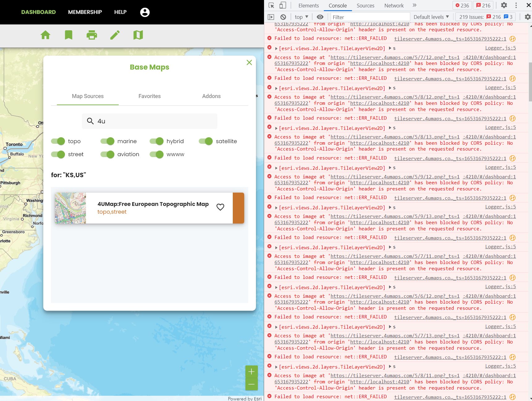Open the Bookmark icon on the green toolbar
Viewport: 532px width, 401px height.
coord(69,35)
